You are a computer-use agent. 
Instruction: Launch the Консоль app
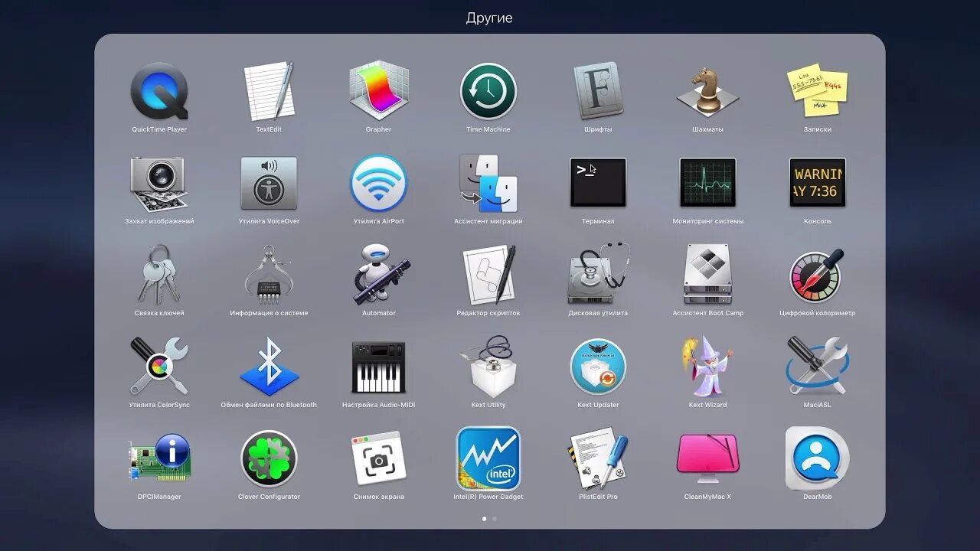coord(817,183)
